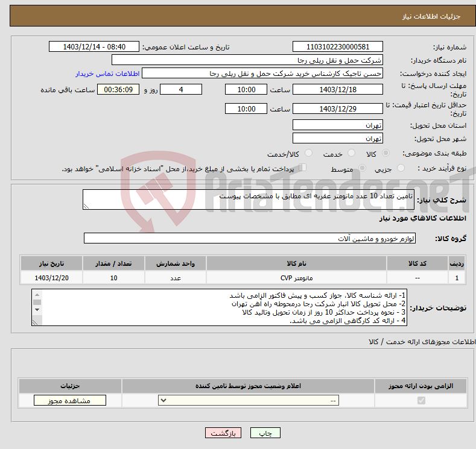Click the کد کالا column header

[x=417, y=263]
